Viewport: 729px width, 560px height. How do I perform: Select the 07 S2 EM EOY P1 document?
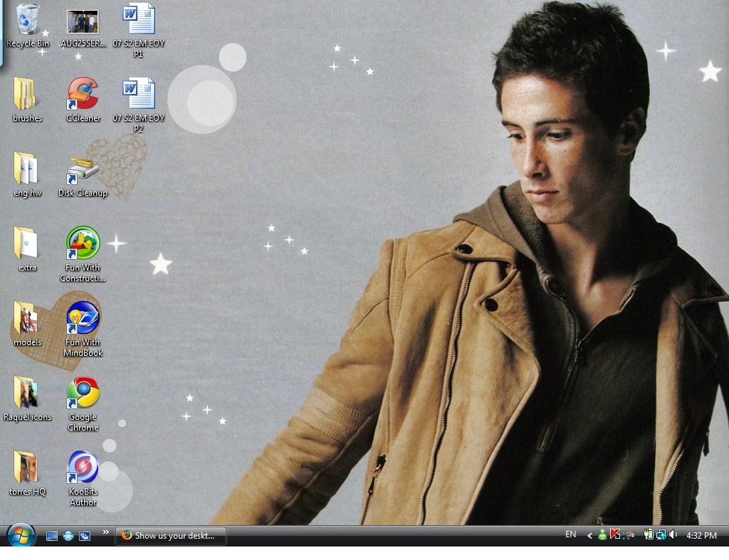pos(139,20)
